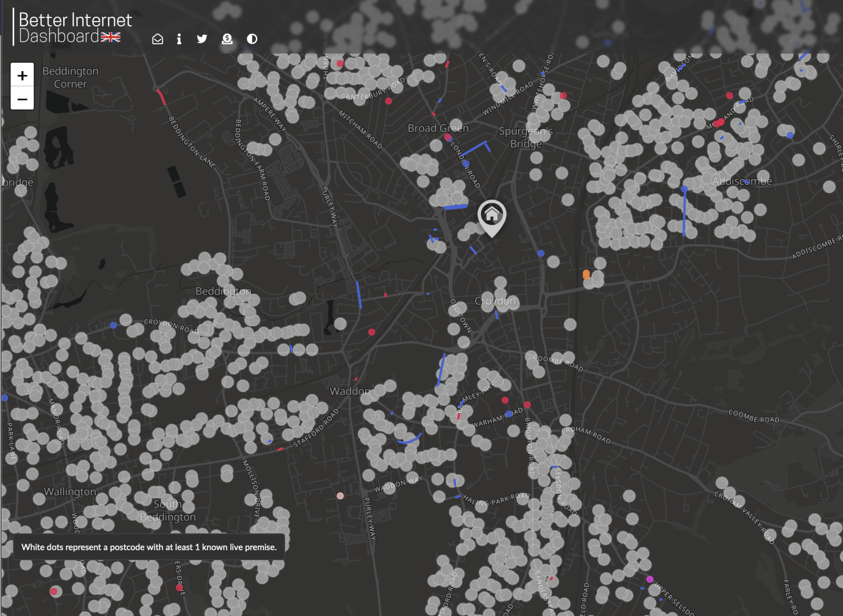
Task: Click the Beddington Corner map label
Action: [x=70, y=77]
